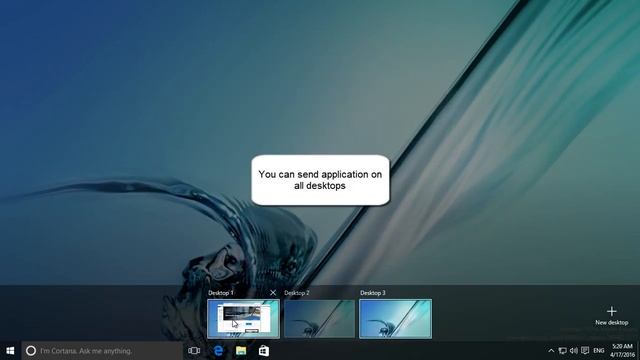Show hidden system tray icons
Viewport: 640px width, 360px height.
[x=551, y=351]
